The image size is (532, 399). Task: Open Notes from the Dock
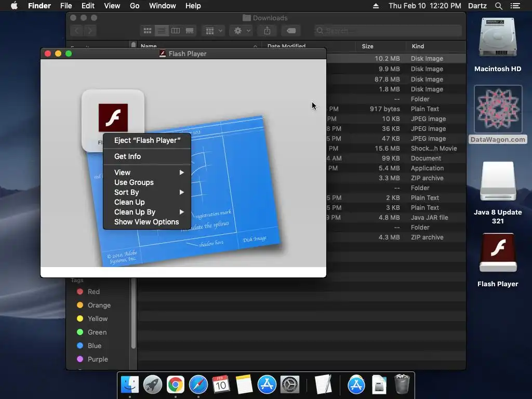(x=244, y=384)
